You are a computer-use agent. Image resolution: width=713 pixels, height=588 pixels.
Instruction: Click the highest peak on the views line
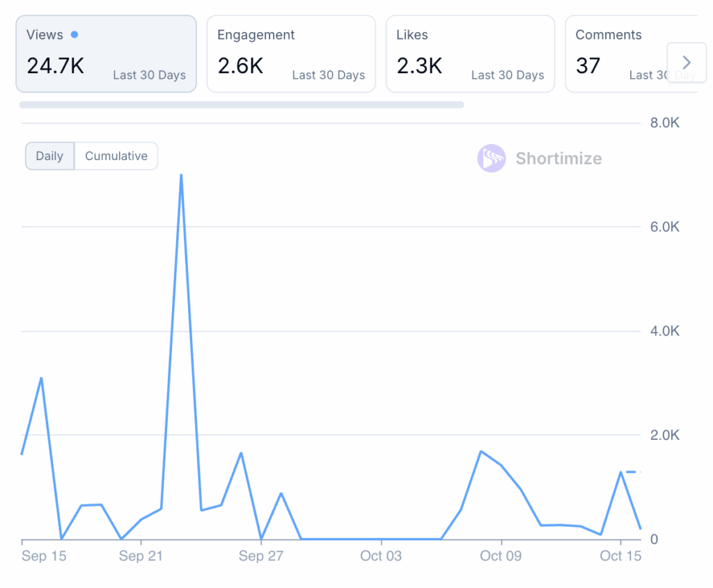coord(181,175)
